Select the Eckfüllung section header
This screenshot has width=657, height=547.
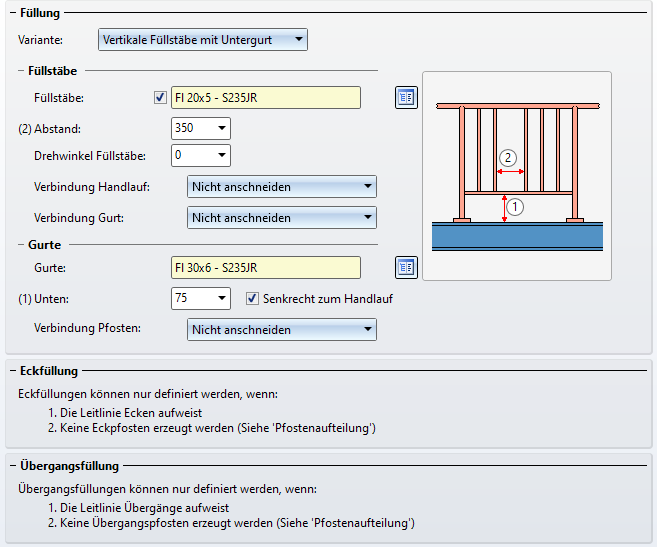coord(49,371)
